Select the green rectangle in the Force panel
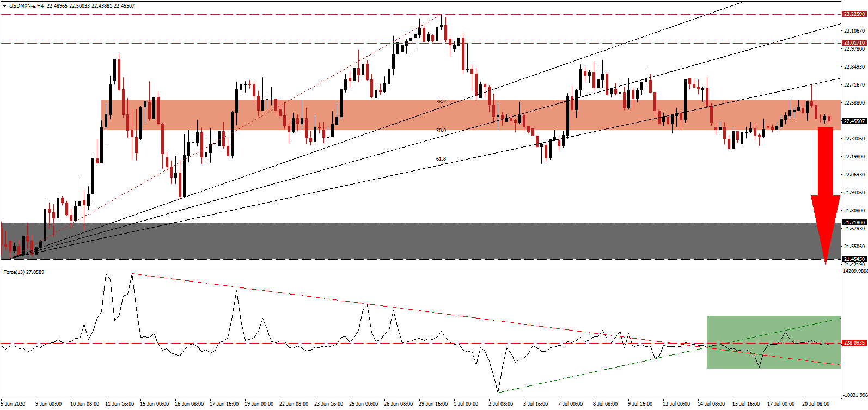 773,342
